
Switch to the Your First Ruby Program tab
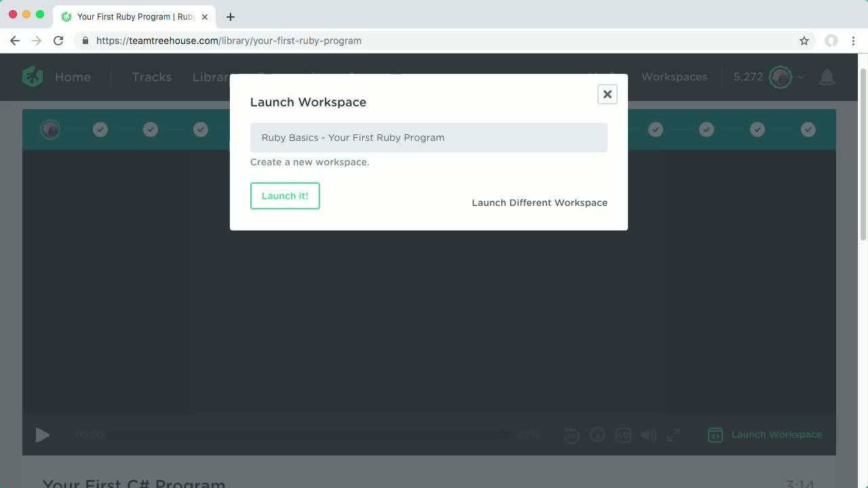134,16
